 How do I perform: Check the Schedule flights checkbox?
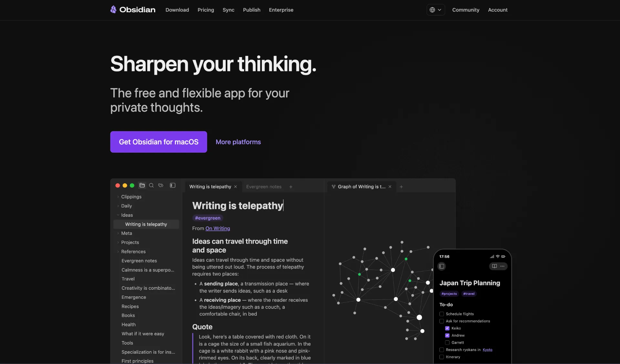442,314
